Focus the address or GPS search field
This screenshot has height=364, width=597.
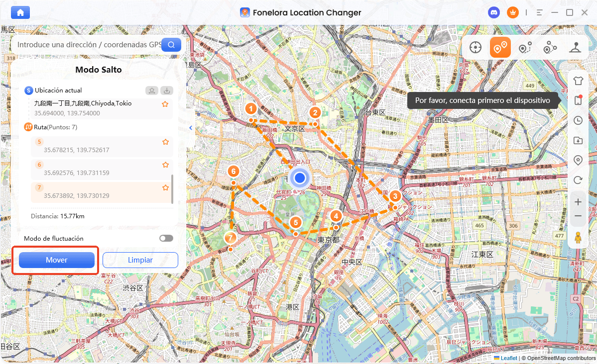(x=89, y=44)
